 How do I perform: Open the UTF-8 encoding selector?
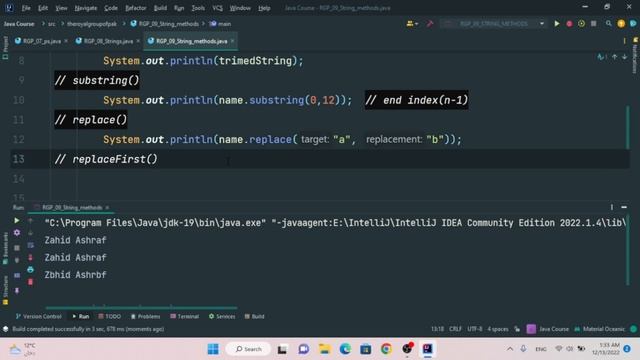(475, 329)
